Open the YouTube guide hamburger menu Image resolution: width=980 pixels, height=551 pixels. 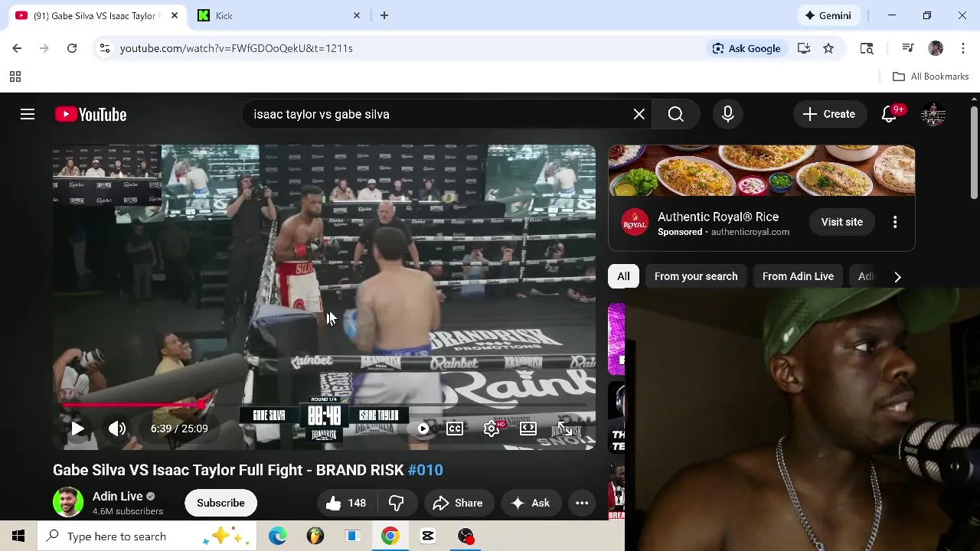pos(28,114)
